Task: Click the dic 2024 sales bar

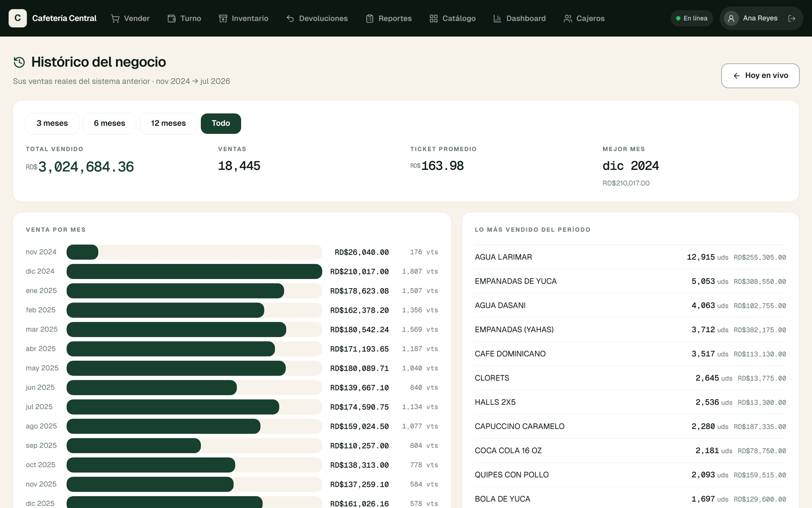Action: tap(194, 271)
